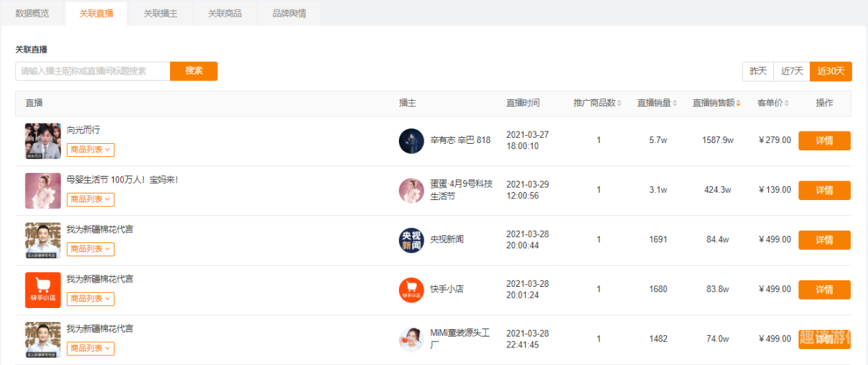Expand 商品列表 for 快手小店 livestream row
868x365 pixels.
(90, 299)
